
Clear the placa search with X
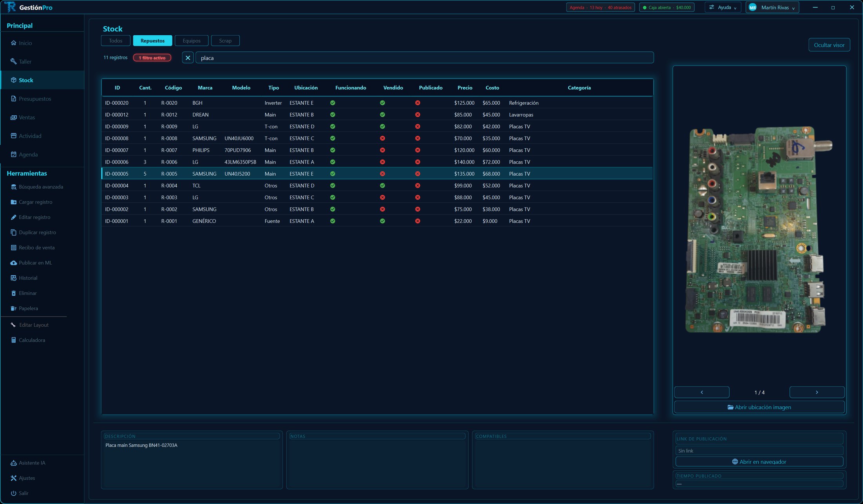click(x=188, y=58)
